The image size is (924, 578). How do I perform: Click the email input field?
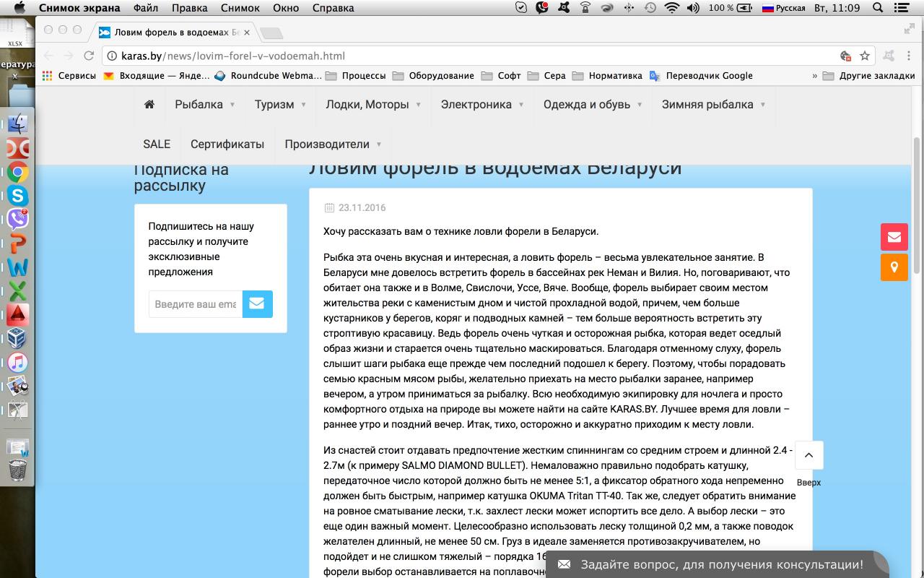tap(196, 304)
